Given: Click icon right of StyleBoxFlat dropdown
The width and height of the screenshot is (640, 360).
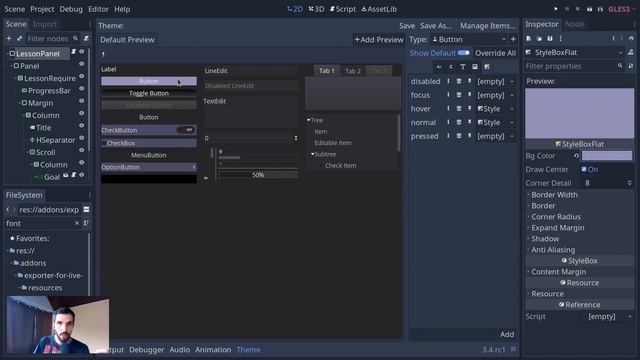Looking at the screenshot, I should click(631, 52).
